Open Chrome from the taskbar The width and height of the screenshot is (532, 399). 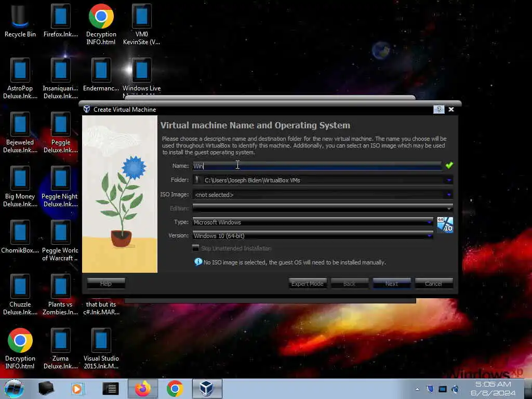[175, 389]
